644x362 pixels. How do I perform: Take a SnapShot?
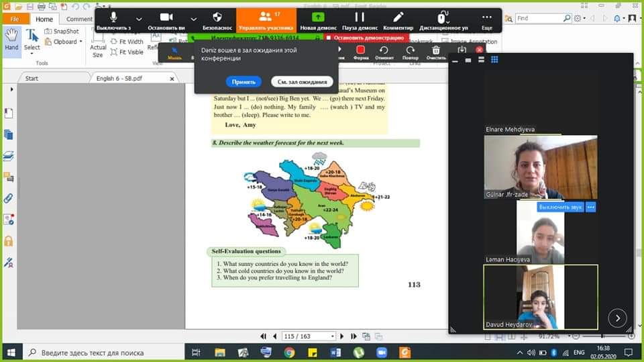point(62,32)
